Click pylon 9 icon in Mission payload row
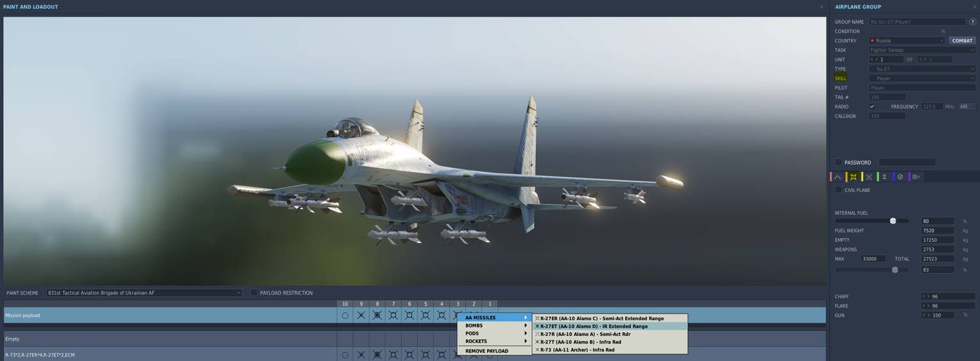 (x=361, y=315)
